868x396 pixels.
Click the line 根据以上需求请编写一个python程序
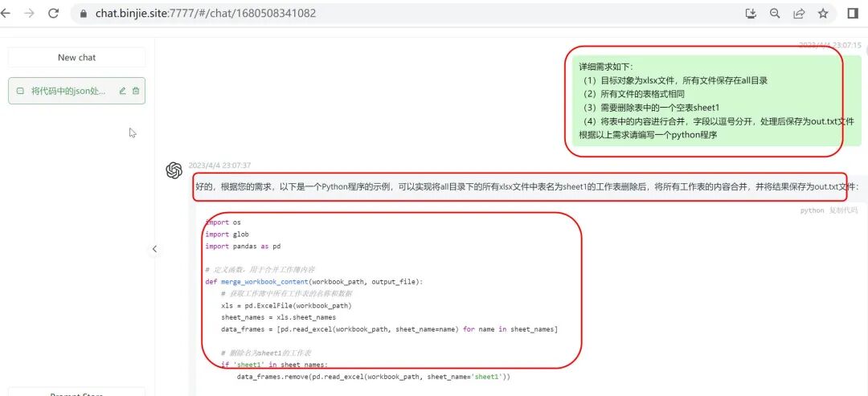649,135
